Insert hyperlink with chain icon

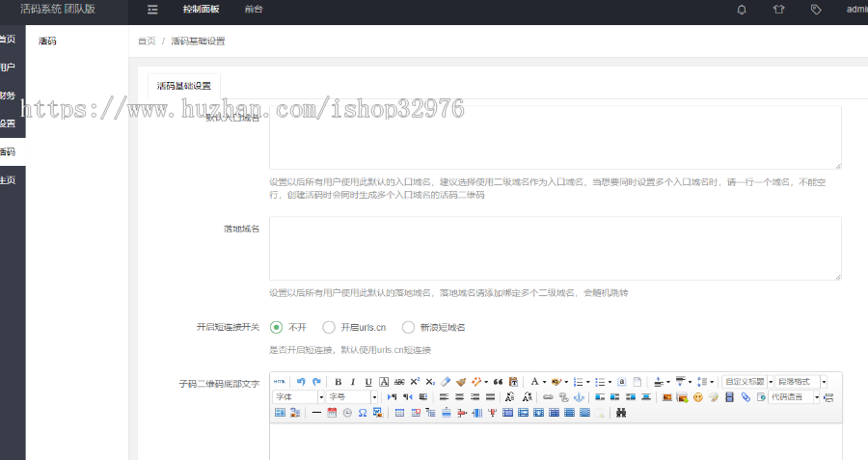pos(548,397)
